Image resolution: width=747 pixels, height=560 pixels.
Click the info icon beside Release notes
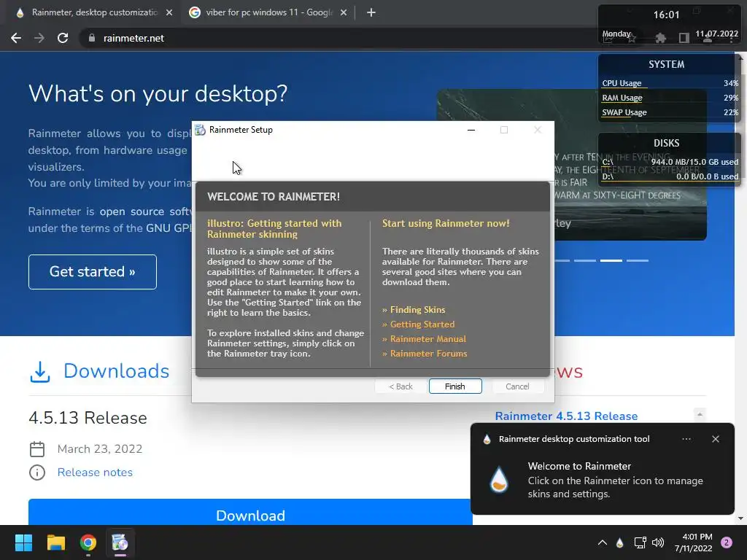37,472
